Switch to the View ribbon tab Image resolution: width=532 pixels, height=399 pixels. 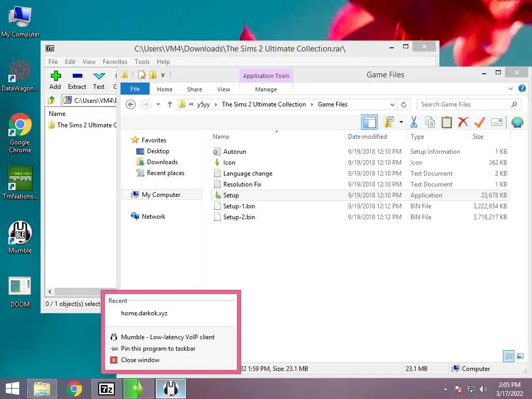coord(223,89)
